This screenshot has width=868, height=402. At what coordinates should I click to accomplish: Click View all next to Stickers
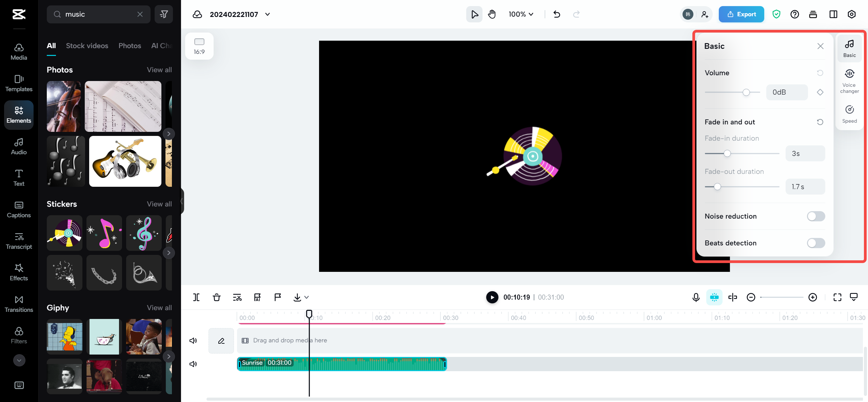pyautogui.click(x=159, y=204)
